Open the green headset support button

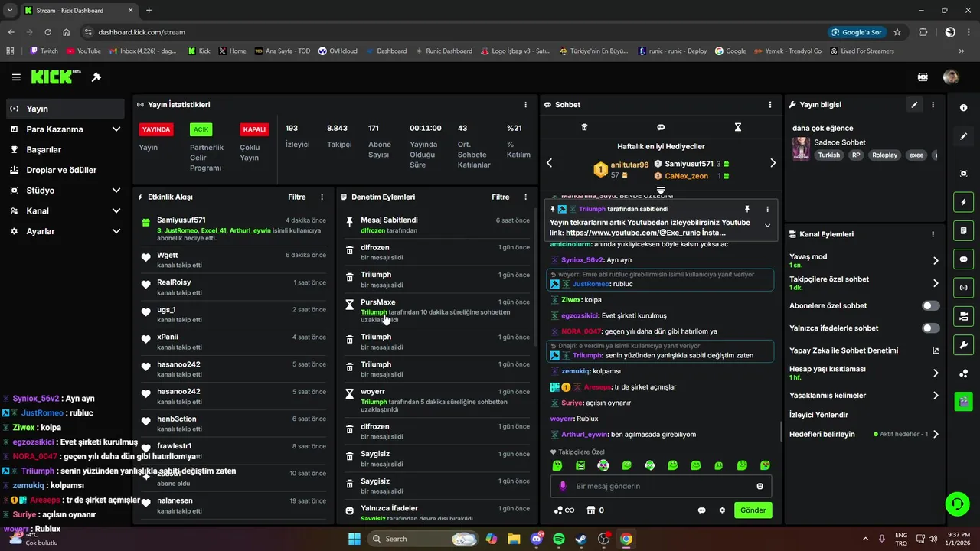(x=957, y=504)
